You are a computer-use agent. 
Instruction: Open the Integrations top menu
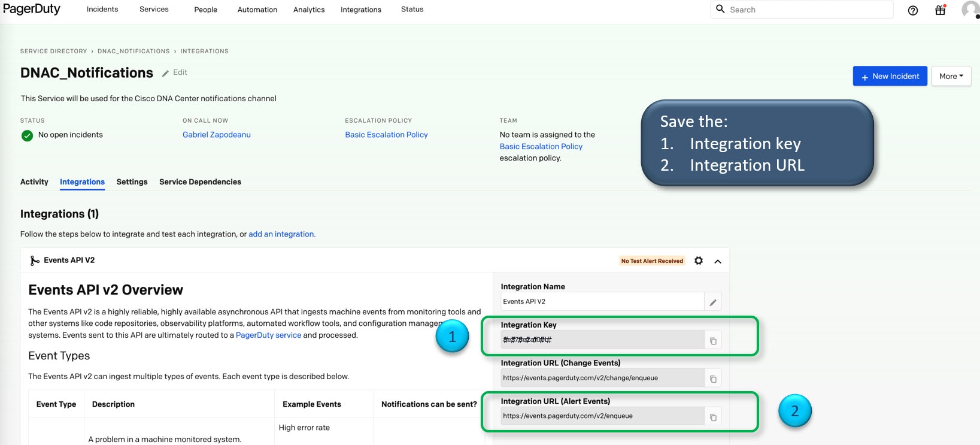(361, 10)
